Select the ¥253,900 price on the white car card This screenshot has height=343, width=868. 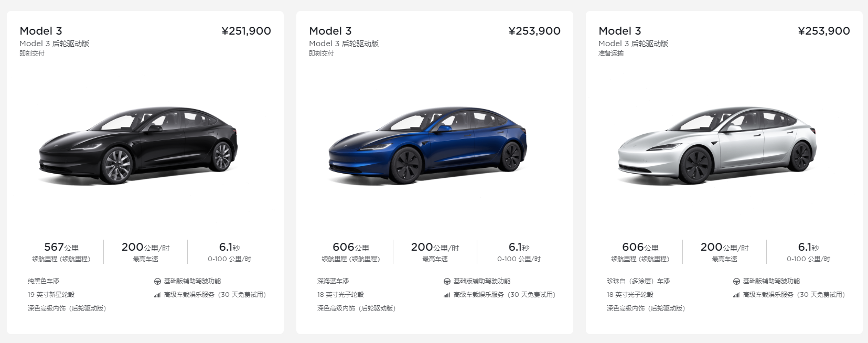(x=824, y=31)
